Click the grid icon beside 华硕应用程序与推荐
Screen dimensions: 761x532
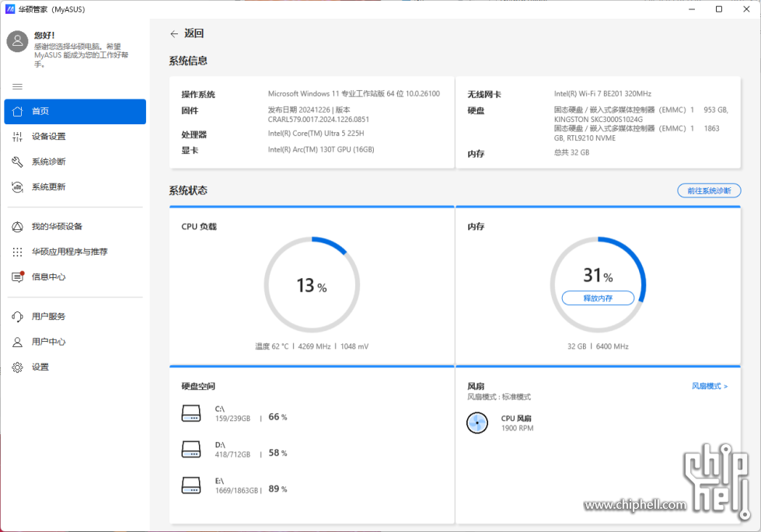(x=17, y=252)
